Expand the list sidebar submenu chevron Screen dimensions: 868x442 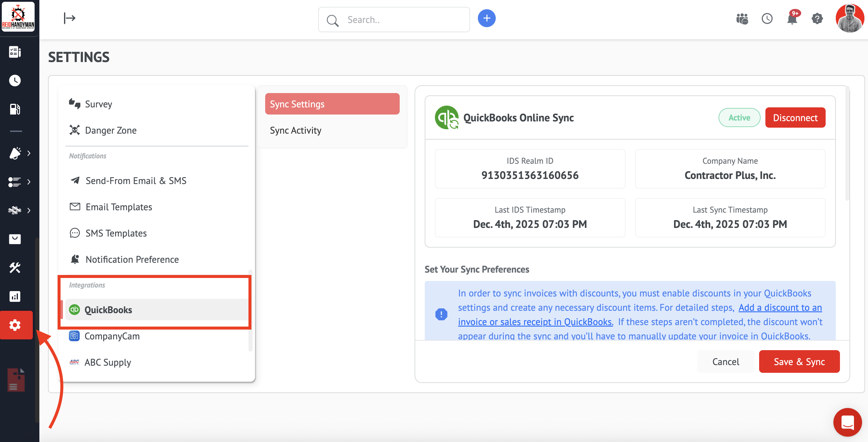click(x=29, y=182)
